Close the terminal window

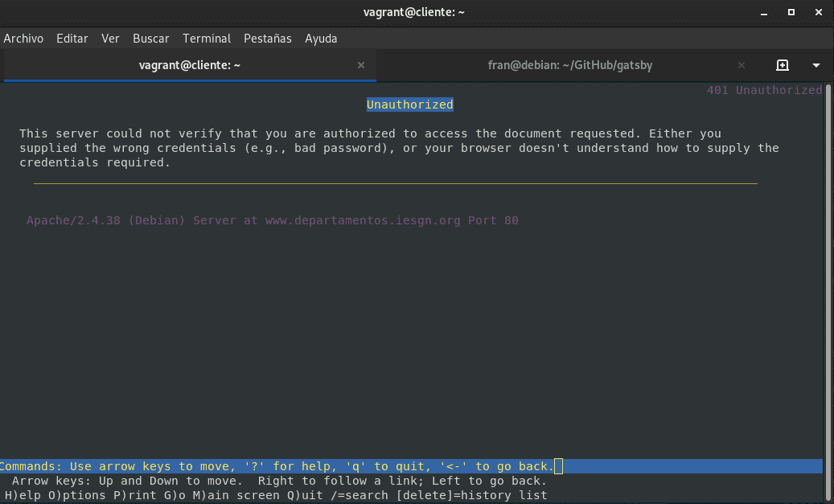click(817, 12)
